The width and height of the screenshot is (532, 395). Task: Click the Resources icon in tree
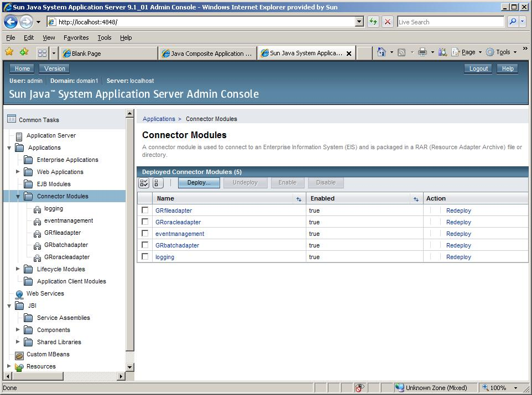coord(19,367)
